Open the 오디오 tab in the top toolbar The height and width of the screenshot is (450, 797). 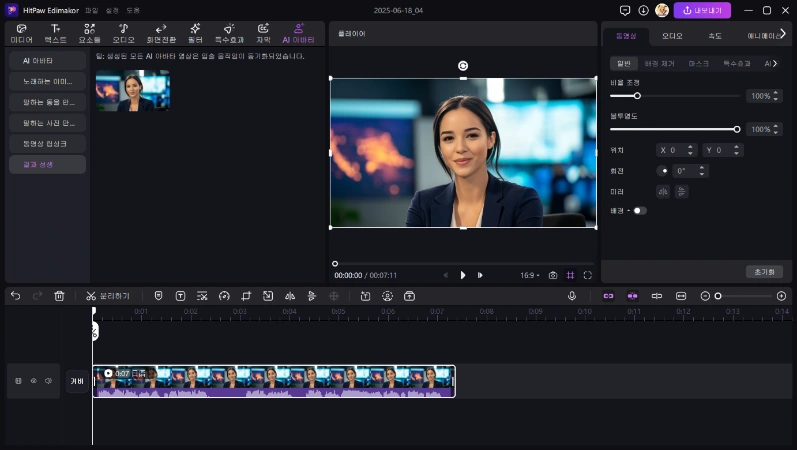click(x=124, y=34)
